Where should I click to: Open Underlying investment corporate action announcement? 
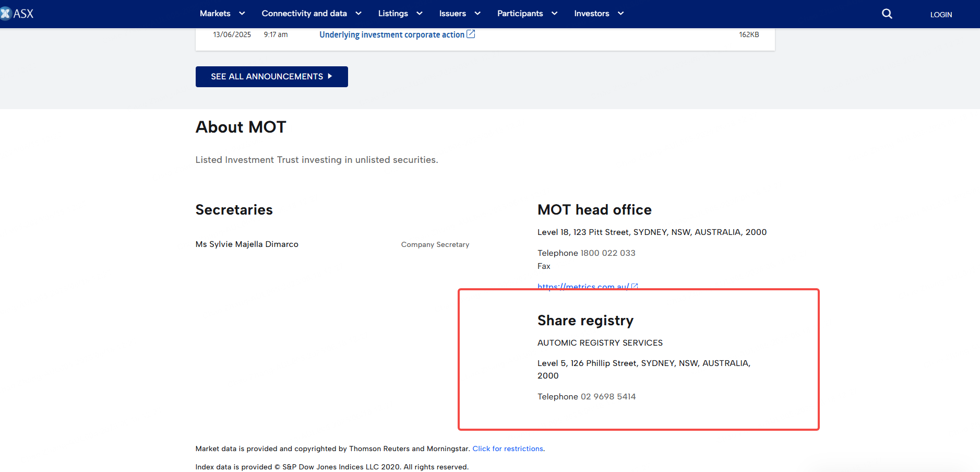pyautogui.click(x=392, y=34)
